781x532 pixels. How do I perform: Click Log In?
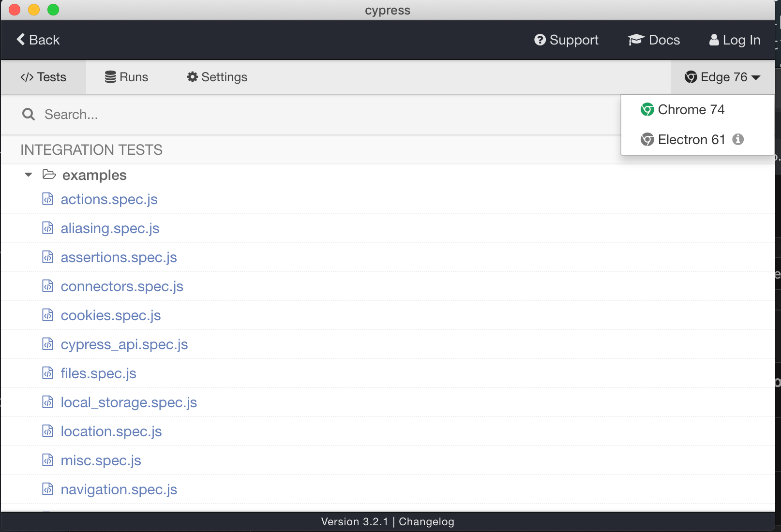coord(735,40)
